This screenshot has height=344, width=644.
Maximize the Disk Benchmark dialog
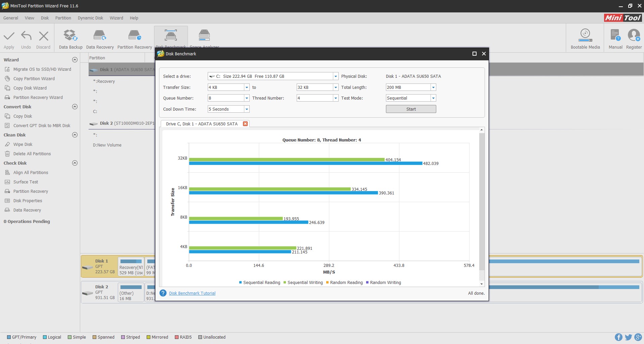click(x=475, y=54)
